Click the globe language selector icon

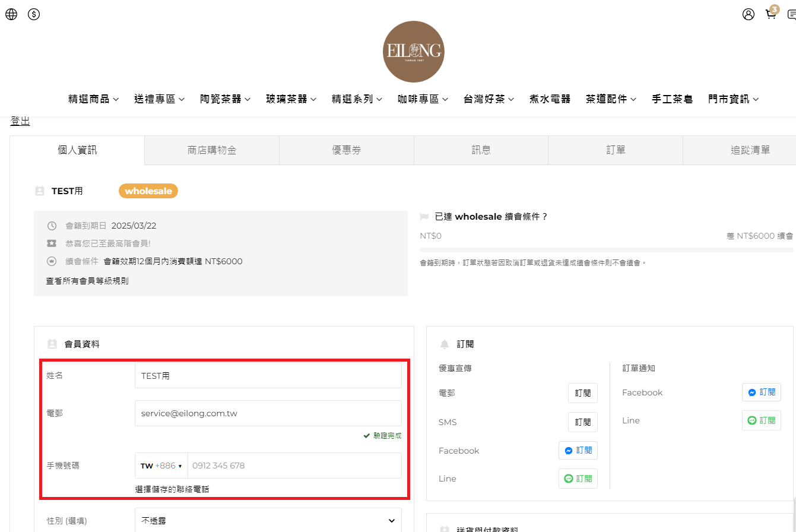tap(11, 14)
